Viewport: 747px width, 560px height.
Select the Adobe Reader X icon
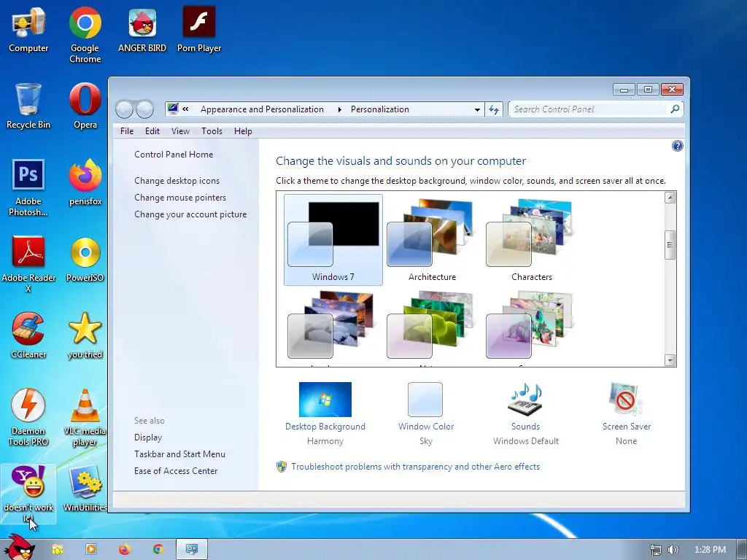tap(28, 264)
